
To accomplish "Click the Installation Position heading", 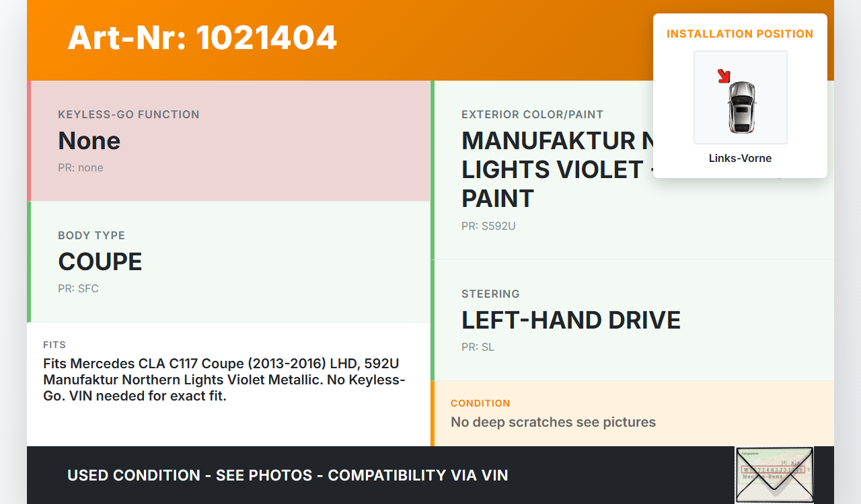I will (x=740, y=34).
